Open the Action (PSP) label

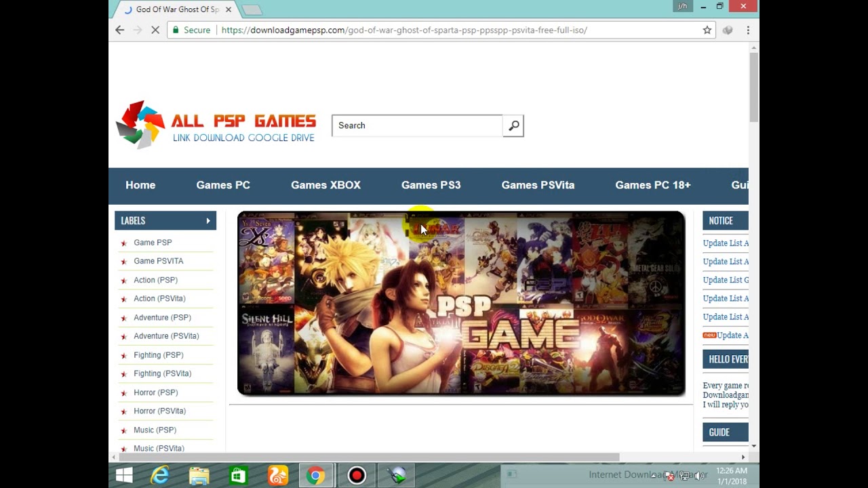pos(155,280)
